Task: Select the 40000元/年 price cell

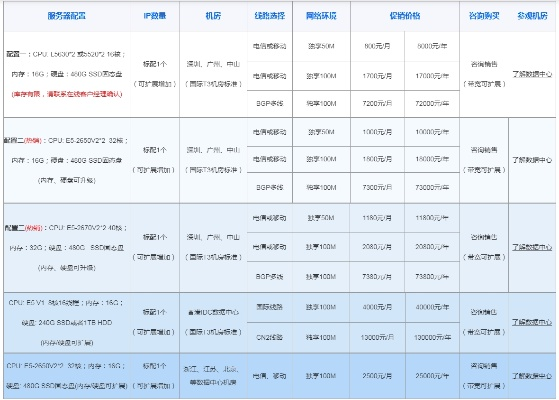Action: [x=432, y=307]
